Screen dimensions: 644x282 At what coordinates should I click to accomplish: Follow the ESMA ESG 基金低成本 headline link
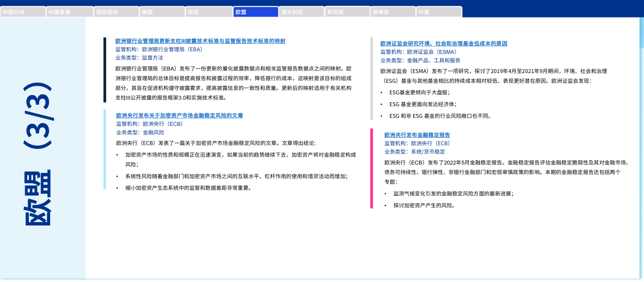coord(443,44)
